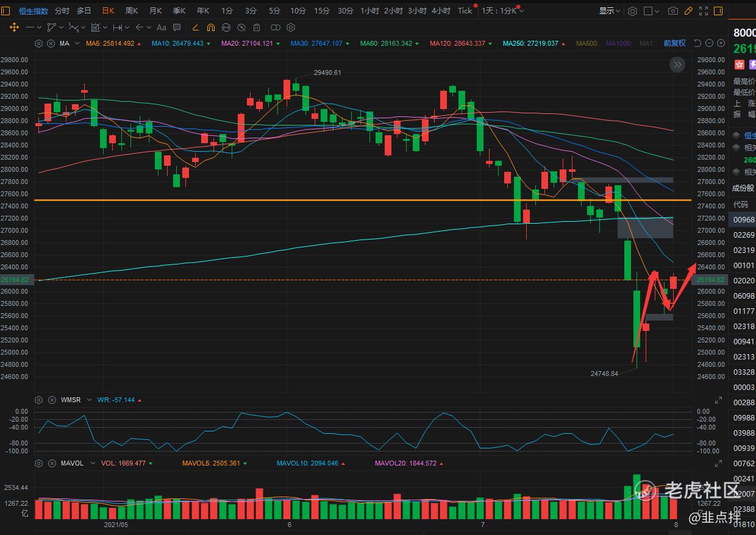The image size is (756, 535).
Task: Add a comment bubble annotation
Action: click(177, 27)
